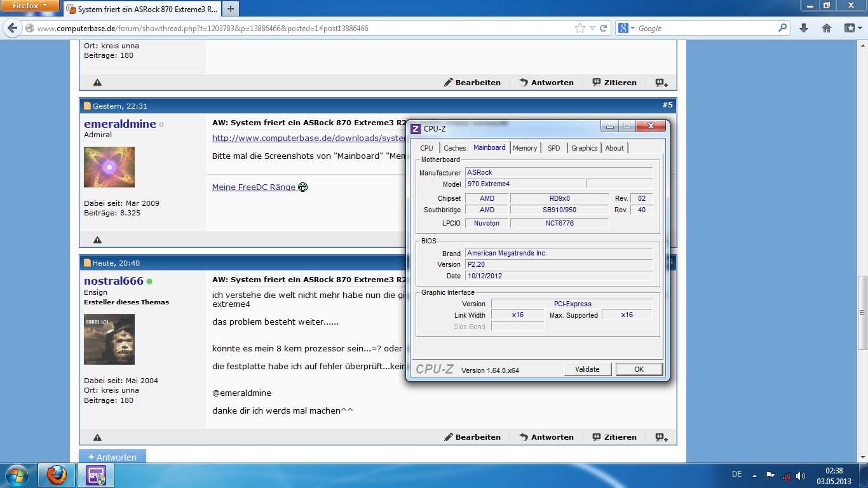Open the network signal tray icon
Image resolution: width=868 pixels, height=488 pixels.
point(785,475)
